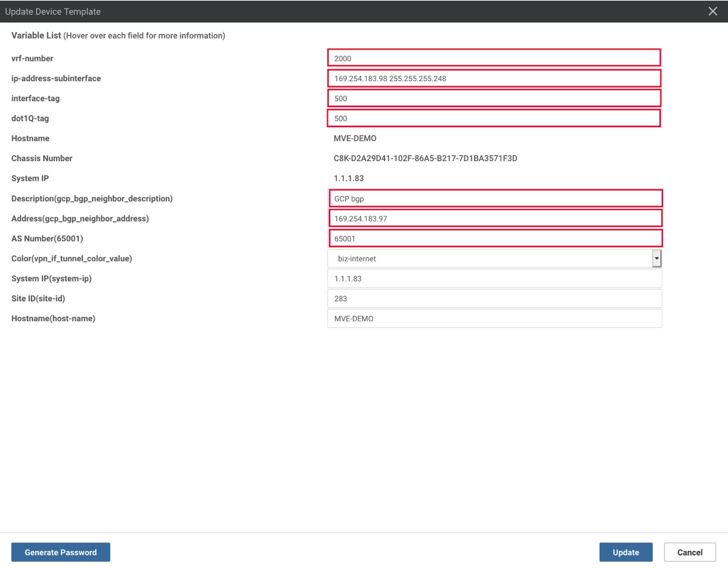
Task: Open the Color(vpn_if_tunnel_color_value) dropdown
Action: point(656,258)
